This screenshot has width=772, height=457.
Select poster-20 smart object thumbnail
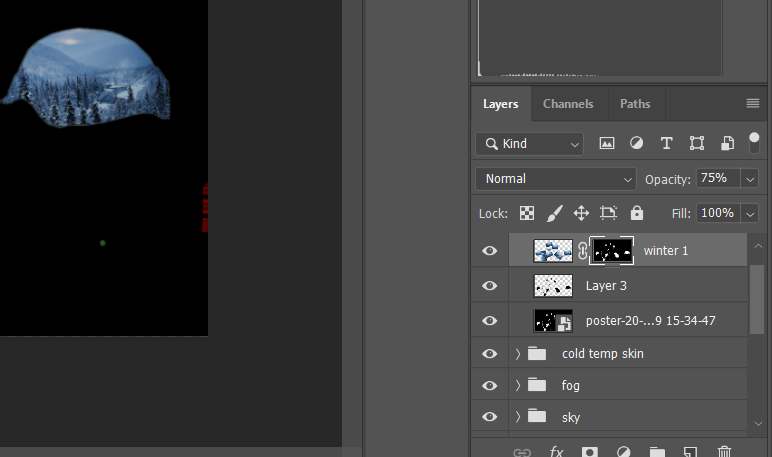point(553,321)
